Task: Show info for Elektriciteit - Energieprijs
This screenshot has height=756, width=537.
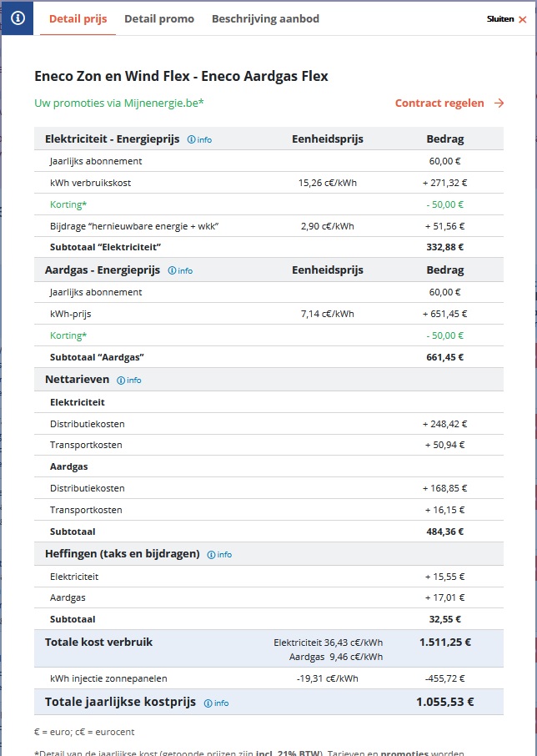Action: click(x=199, y=140)
